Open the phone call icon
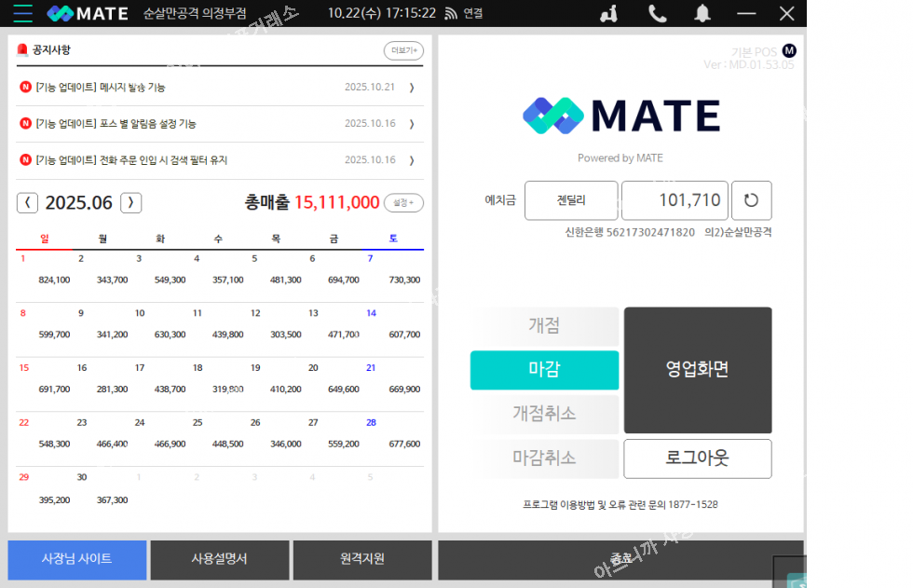 point(658,13)
